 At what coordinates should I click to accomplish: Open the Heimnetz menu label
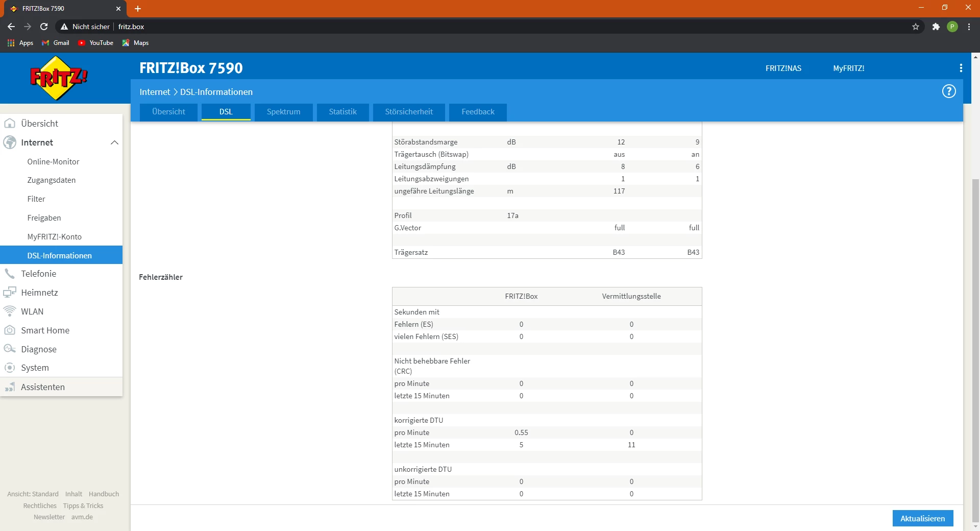(39, 293)
